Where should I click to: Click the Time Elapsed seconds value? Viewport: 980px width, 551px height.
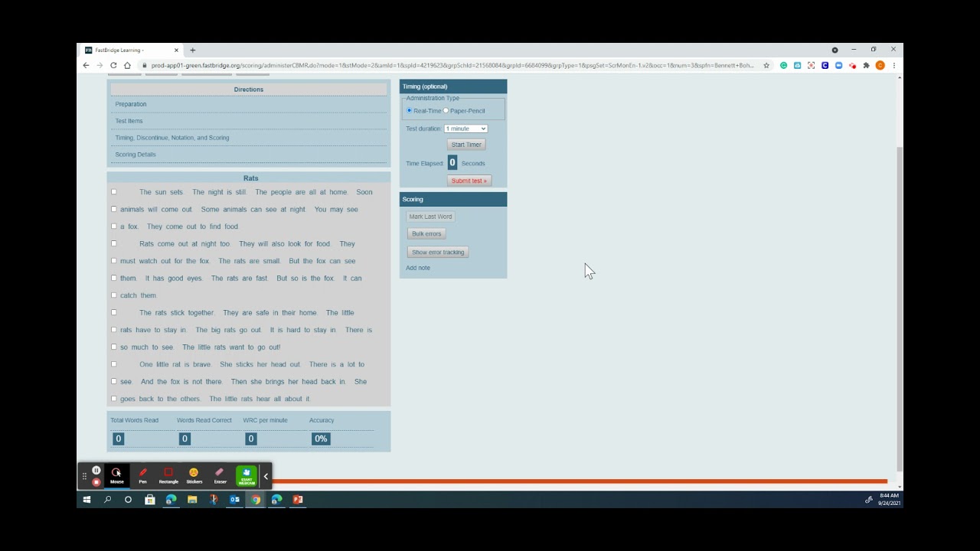pos(452,163)
